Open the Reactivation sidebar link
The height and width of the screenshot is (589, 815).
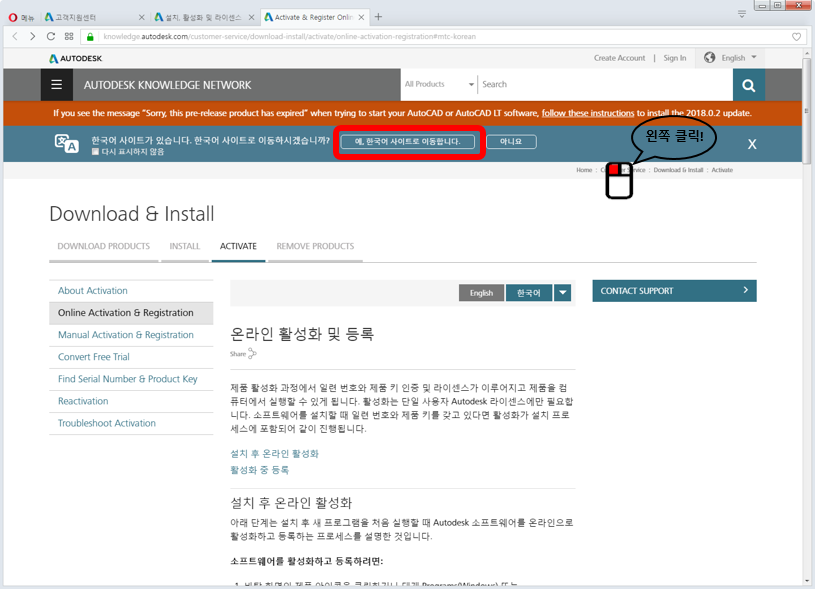83,401
